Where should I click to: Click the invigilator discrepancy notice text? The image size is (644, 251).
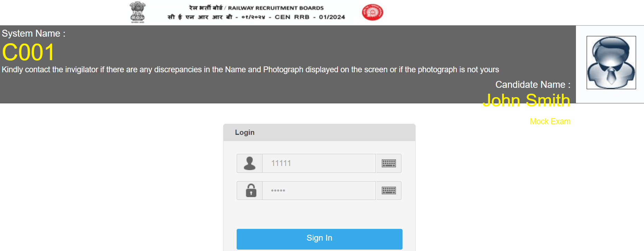tap(250, 69)
